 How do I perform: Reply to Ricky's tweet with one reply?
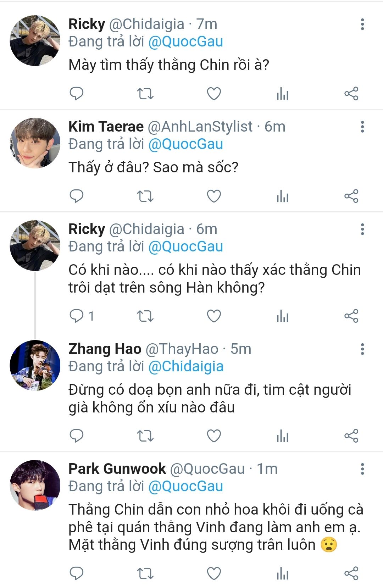[x=76, y=316]
